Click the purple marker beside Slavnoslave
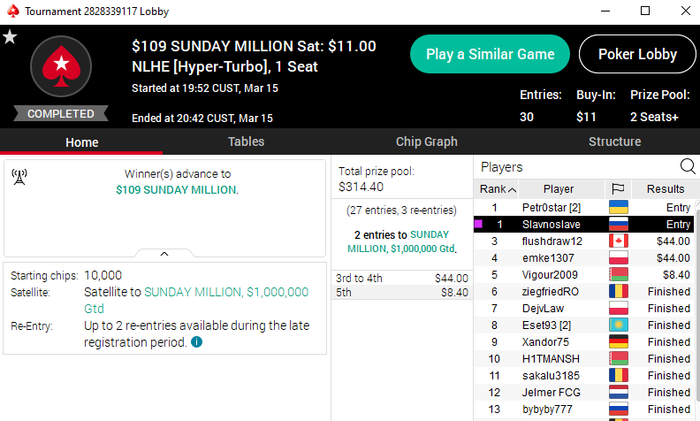 pos(479,224)
